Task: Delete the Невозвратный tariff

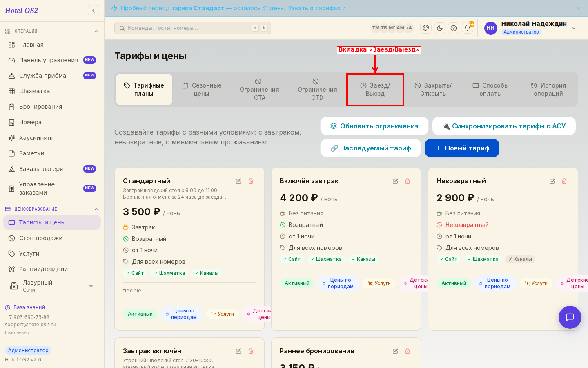Action: [x=564, y=181]
